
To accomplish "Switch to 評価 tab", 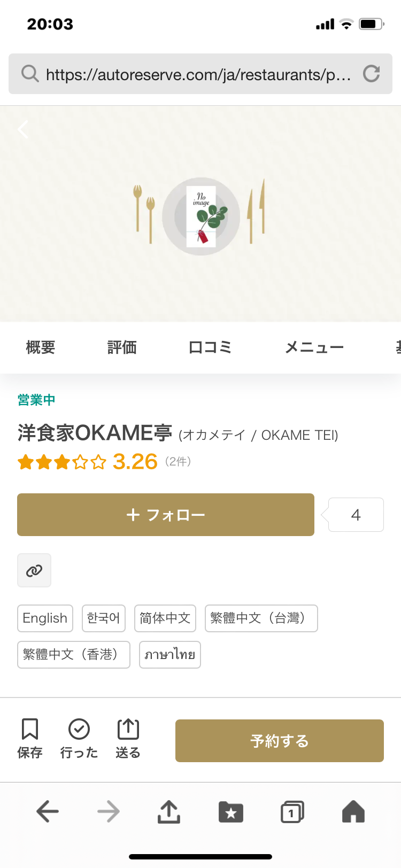I will tap(122, 347).
